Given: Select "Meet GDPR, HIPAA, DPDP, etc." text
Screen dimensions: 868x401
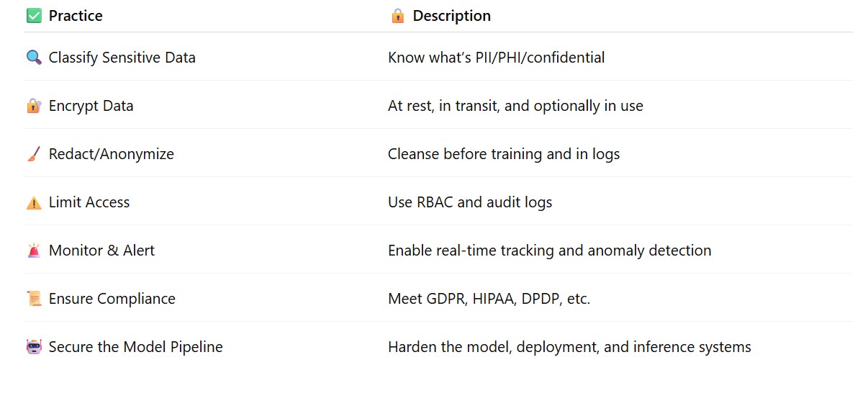Looking at the screenshot, I should (489, 299).
